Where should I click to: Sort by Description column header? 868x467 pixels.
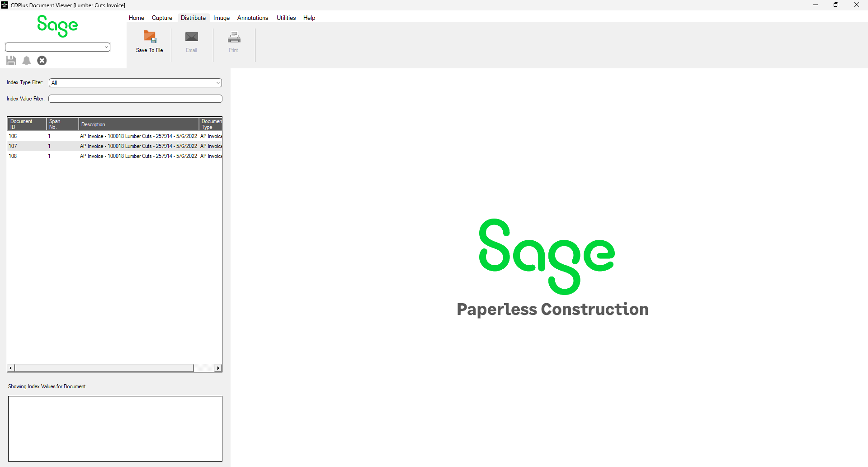click(139, 124)
